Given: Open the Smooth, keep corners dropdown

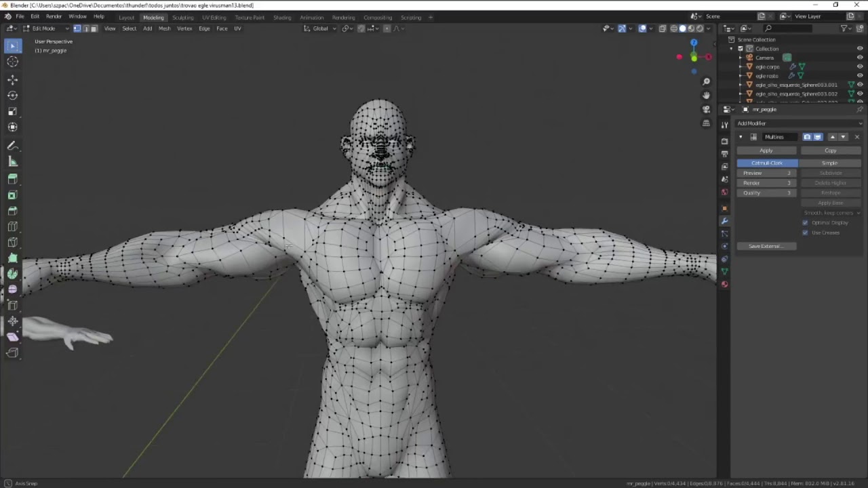Looking at the screenshot, I should (x=831, y=213).
